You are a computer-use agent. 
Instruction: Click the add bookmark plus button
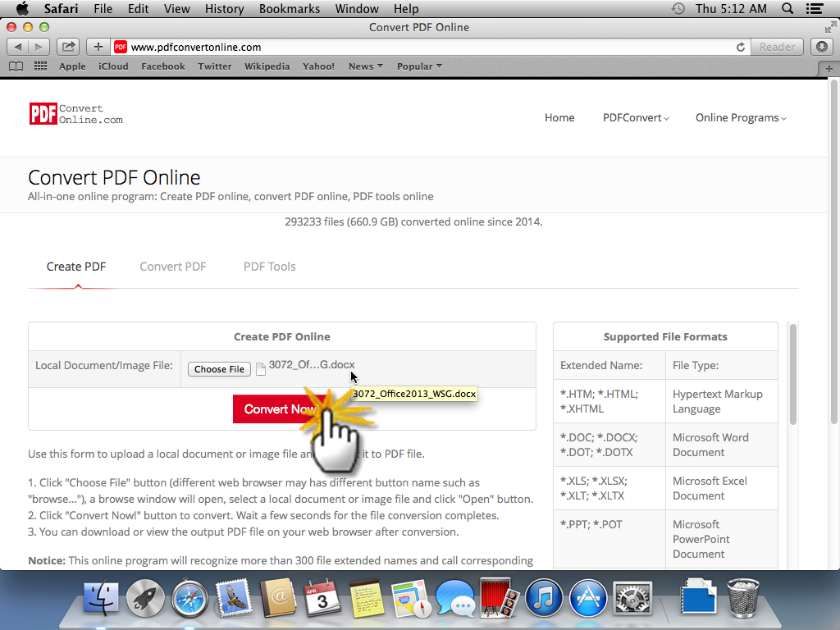(x=98, y=47)
